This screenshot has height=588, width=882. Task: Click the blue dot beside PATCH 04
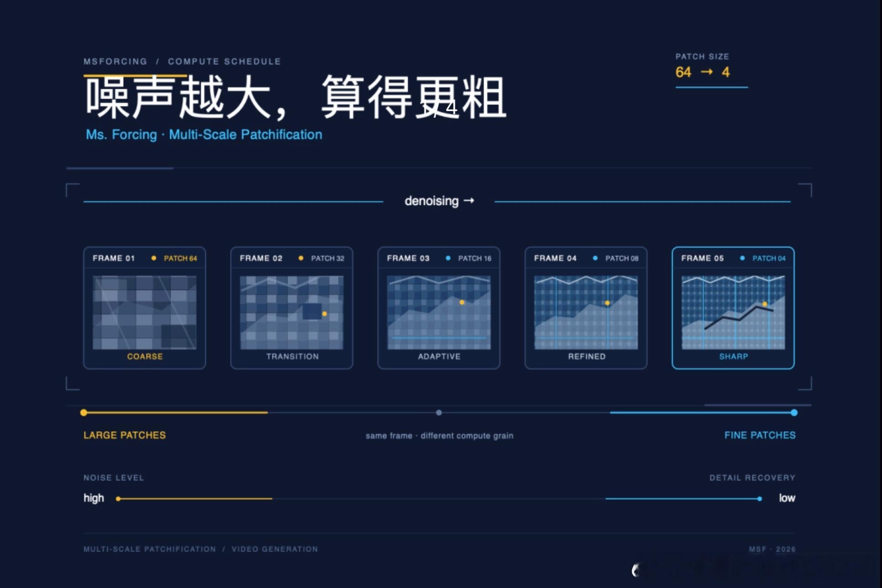coord(742,258)
